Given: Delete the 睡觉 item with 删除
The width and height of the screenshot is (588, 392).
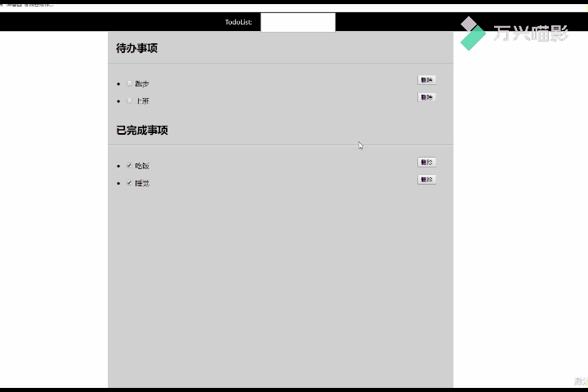Looking at the screenshot, I should [x=426, y=180].
